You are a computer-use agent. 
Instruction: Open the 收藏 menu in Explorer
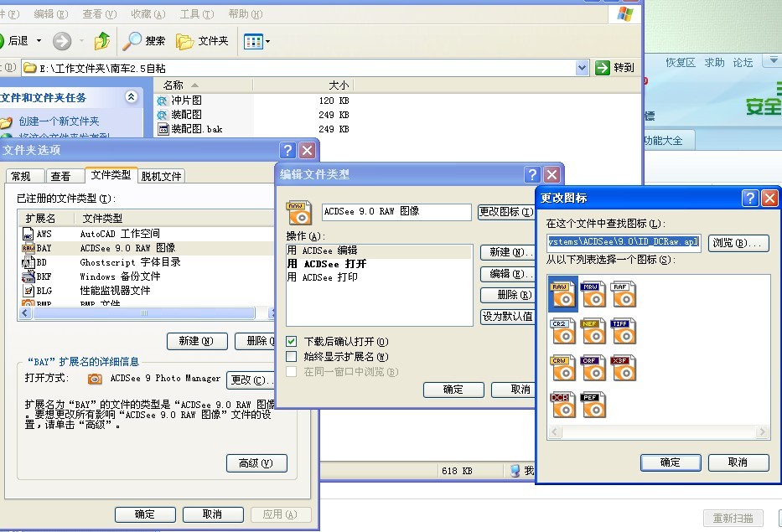148,14
